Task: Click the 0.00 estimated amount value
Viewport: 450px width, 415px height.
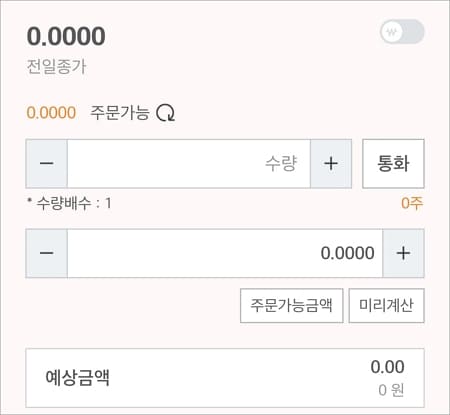Action: [388, 367]
